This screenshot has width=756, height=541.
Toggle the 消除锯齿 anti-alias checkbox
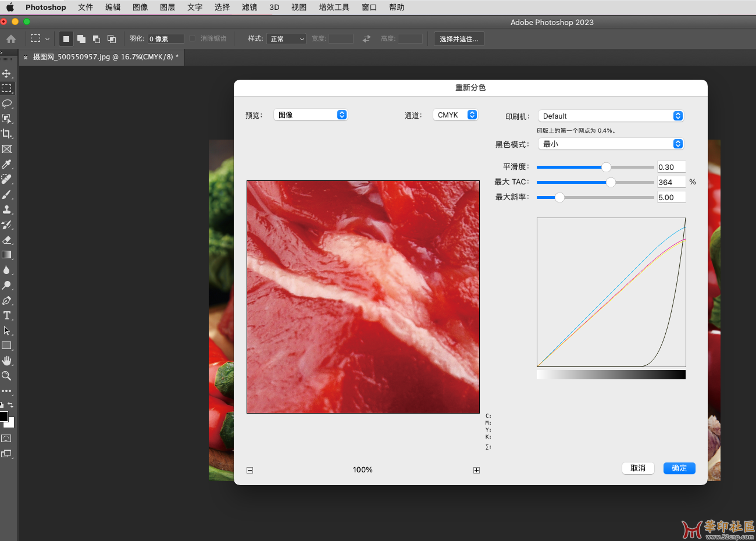coord(192,38)
